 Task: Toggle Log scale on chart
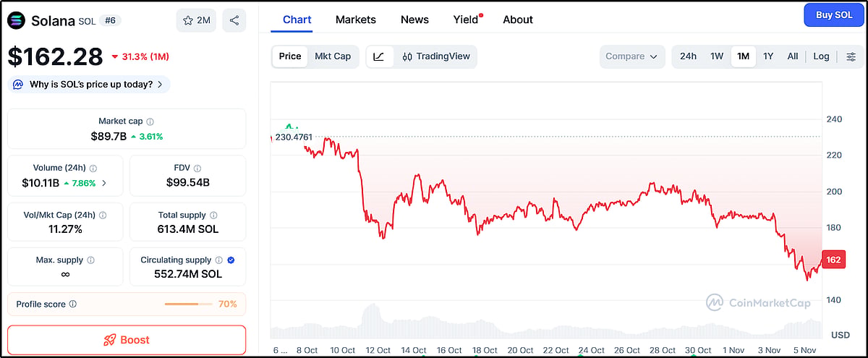pyautogui.click(x=821, y=56)
